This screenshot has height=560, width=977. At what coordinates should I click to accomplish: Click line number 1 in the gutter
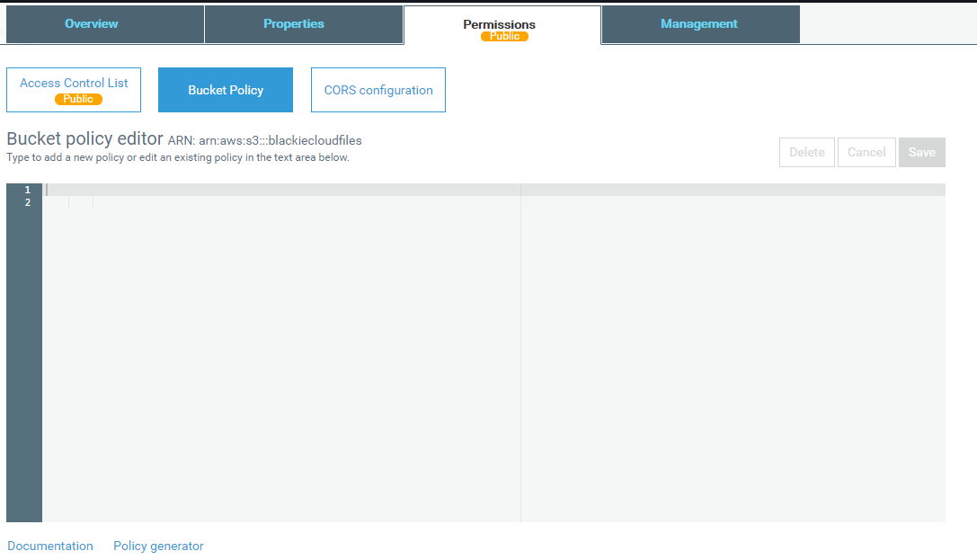pyautogui.click(x=27, y=190)
